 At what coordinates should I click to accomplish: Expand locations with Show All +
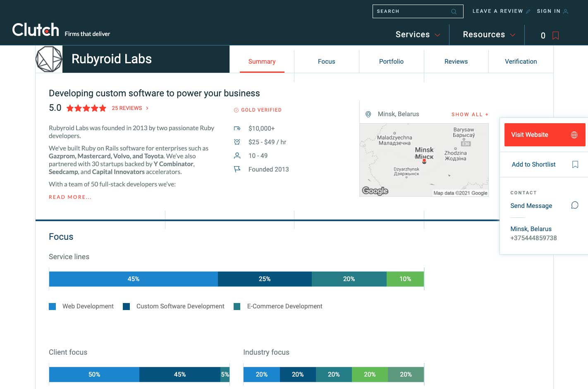pos(470,115)
